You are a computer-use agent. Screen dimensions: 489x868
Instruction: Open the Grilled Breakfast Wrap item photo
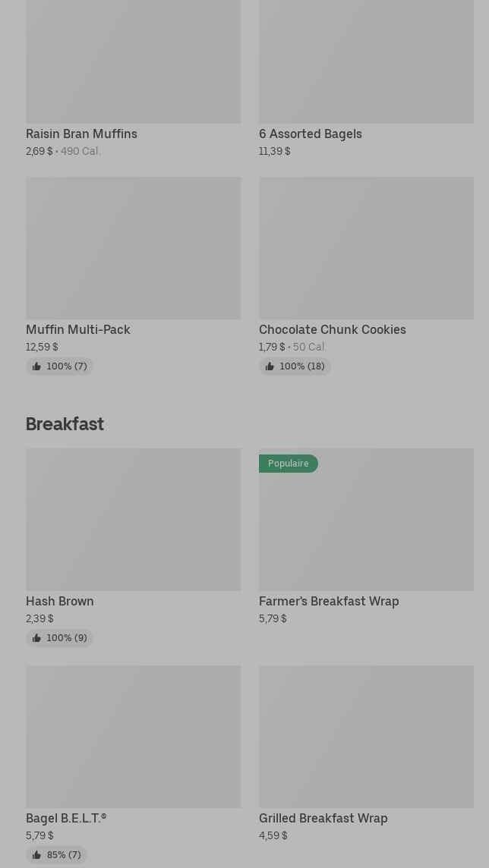[366, 737]
